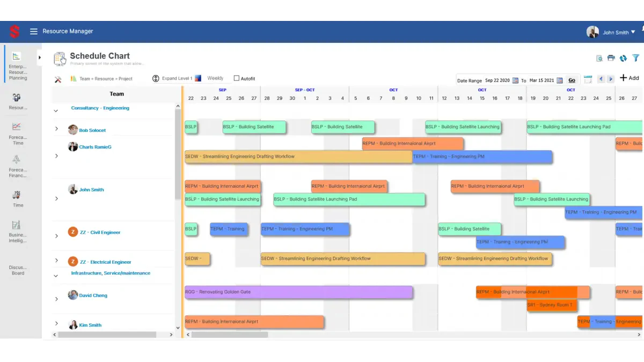This screenshot has height=362, width=644.
Task: Expand the David Cheng row
Action: [56, 299]
